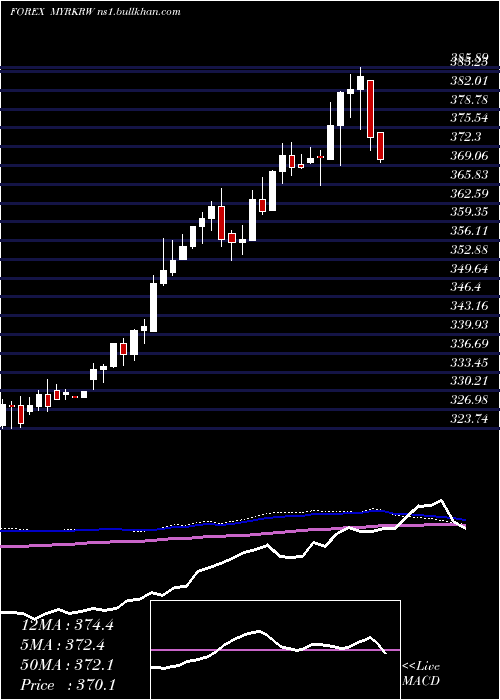Image resolution: width=500 pixels, height=700 pixels.
Task: Click the Live MACD label
Action: point(421,674)
